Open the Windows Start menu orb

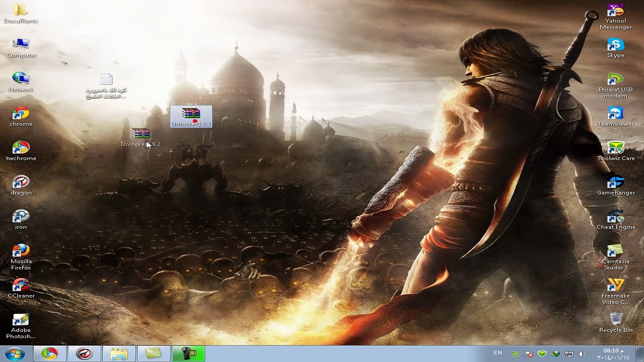coord(15,354)
